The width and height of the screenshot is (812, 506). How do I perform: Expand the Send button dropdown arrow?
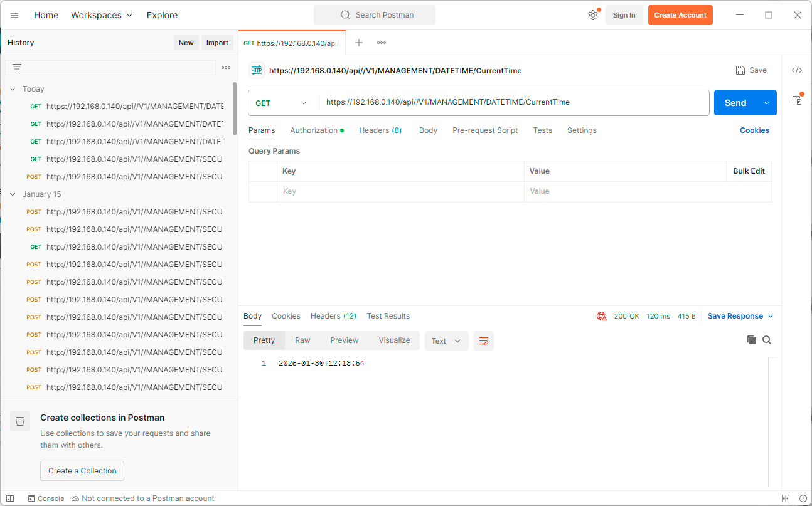(767, 103)
